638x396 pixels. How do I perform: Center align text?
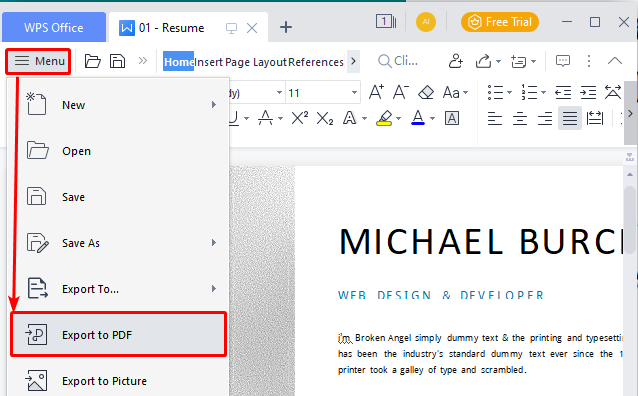coord(520,118)
